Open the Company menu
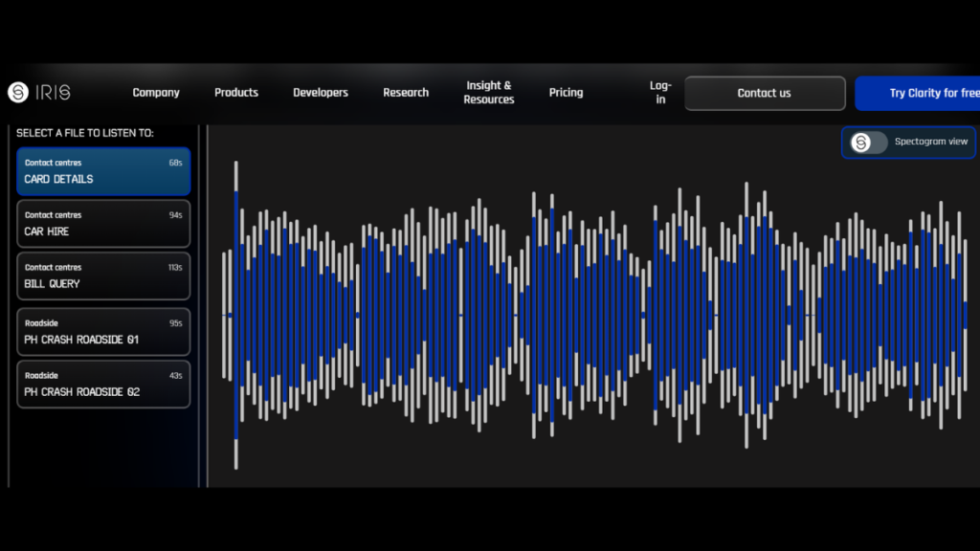 tap(155, 93)
